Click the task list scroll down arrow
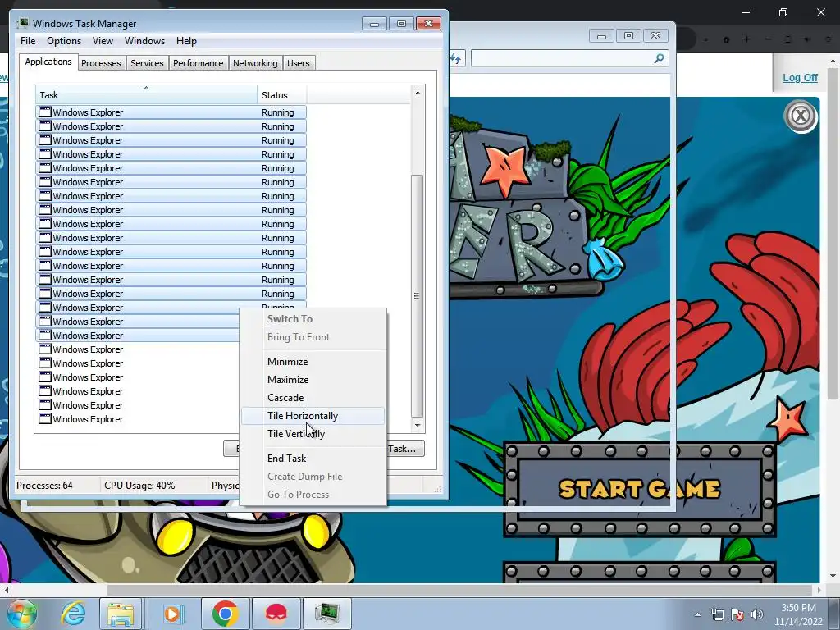The image size is (840, 630). click(x=418, y=426)
